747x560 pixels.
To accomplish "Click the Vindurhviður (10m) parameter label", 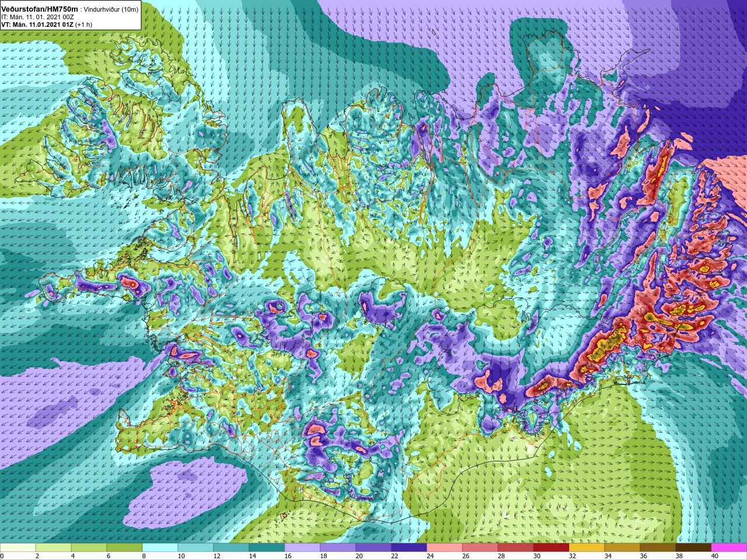I will tap(110, 10).
